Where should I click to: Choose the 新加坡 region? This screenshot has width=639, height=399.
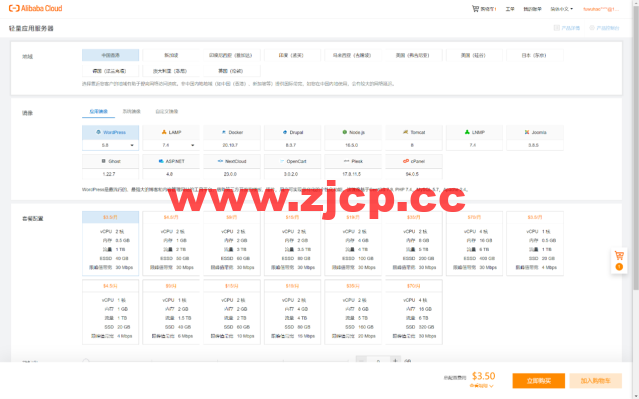[x=171, y=55]
